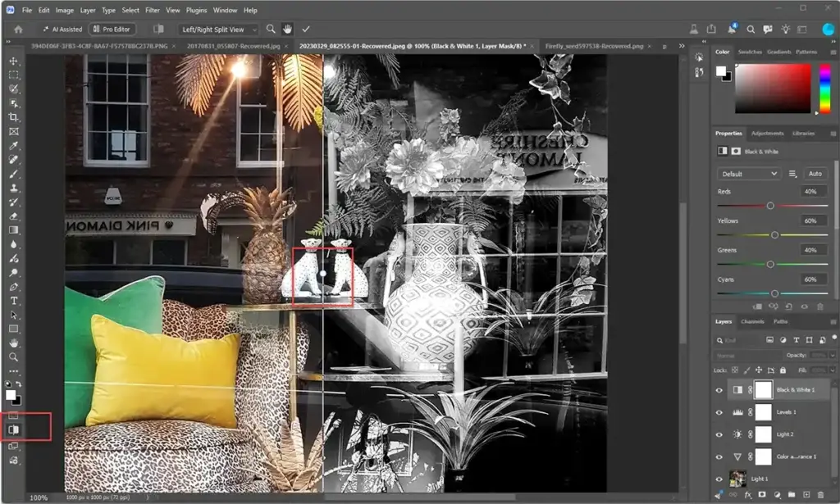Screen dimensions: 840x504
Task: Switch to the Swatches tab
Action: click(750, 52)
